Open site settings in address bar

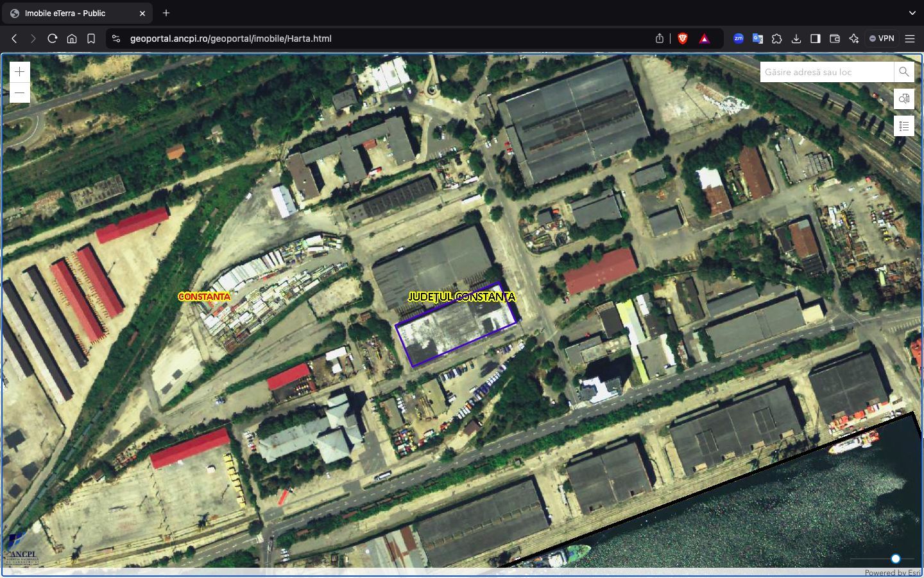(116, 39)
